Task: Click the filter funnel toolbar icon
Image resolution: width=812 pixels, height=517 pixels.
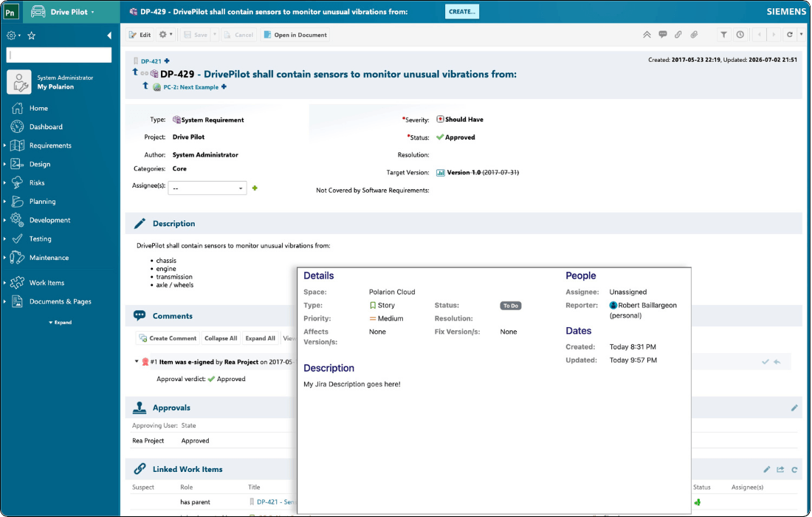Action: (x=723, y=35)
